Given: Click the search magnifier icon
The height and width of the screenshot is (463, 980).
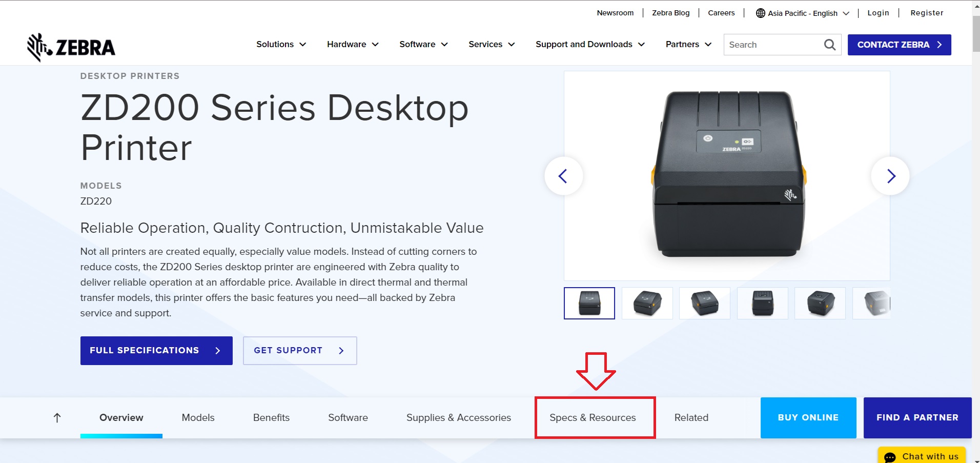Looking at the screenshot, I should pos(829,45).
